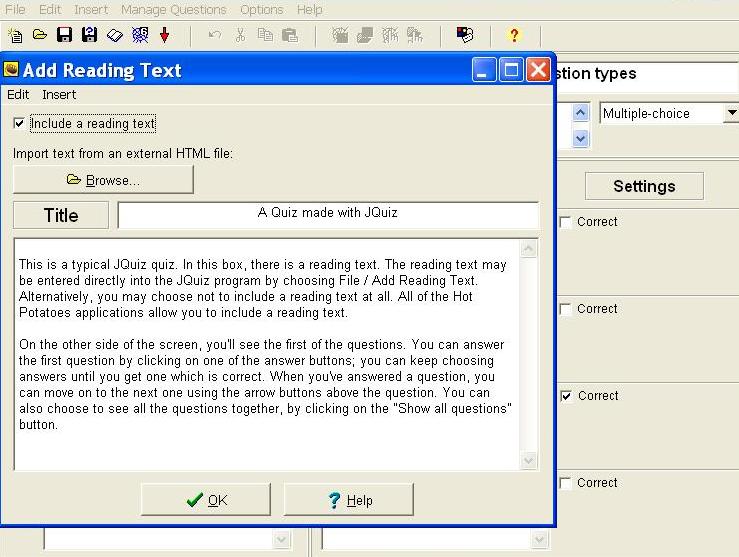
Task: Click the Add Reading Text book icon
Action: tap(115, 35)
